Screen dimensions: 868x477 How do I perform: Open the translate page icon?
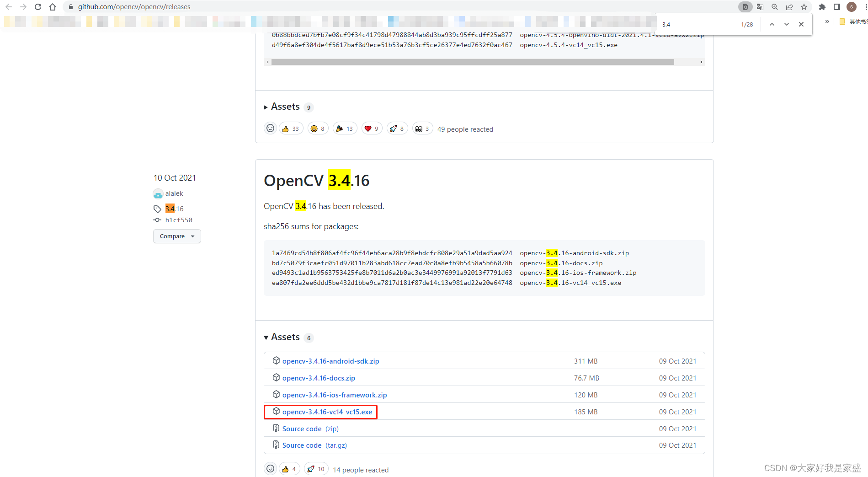pyautogui.click(x=760, y=7)
